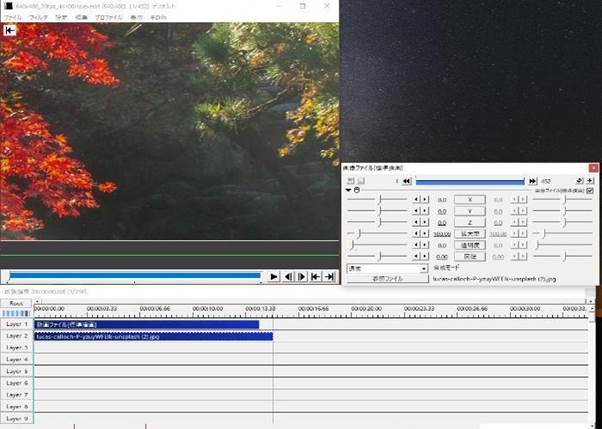Viewport: 602px width, 429px height.
Task: Open the フィルタ menu
Action: tap(39, 18)
